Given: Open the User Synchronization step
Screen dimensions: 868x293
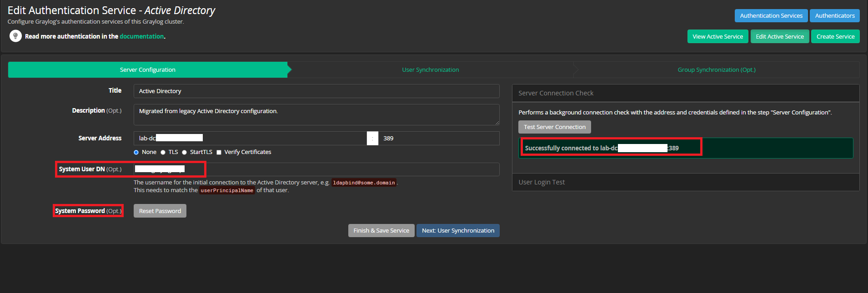Looking at the screenshot, I should [x=430, y=70].
